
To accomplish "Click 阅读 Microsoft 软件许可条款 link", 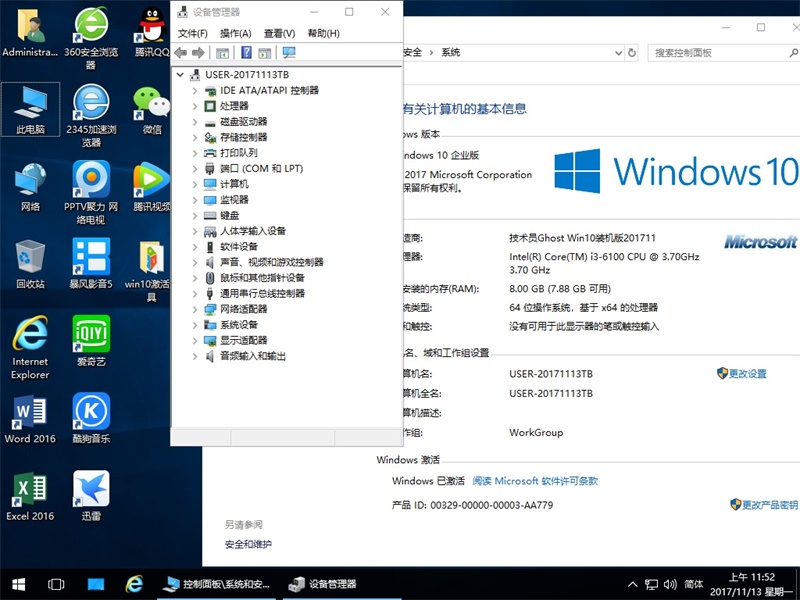I will point(535,481).
